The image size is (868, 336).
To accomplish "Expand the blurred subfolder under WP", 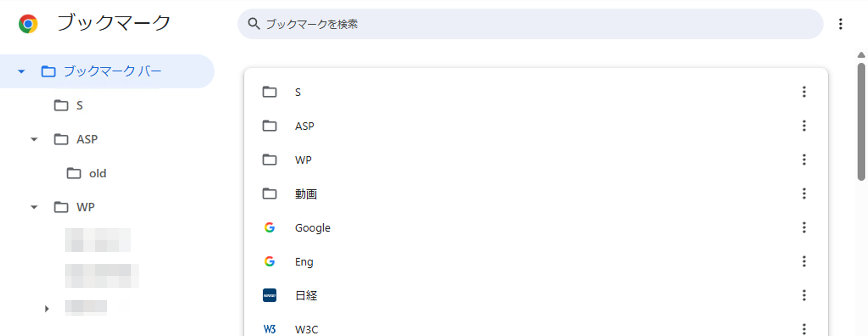I will click(x=47, y=308).
